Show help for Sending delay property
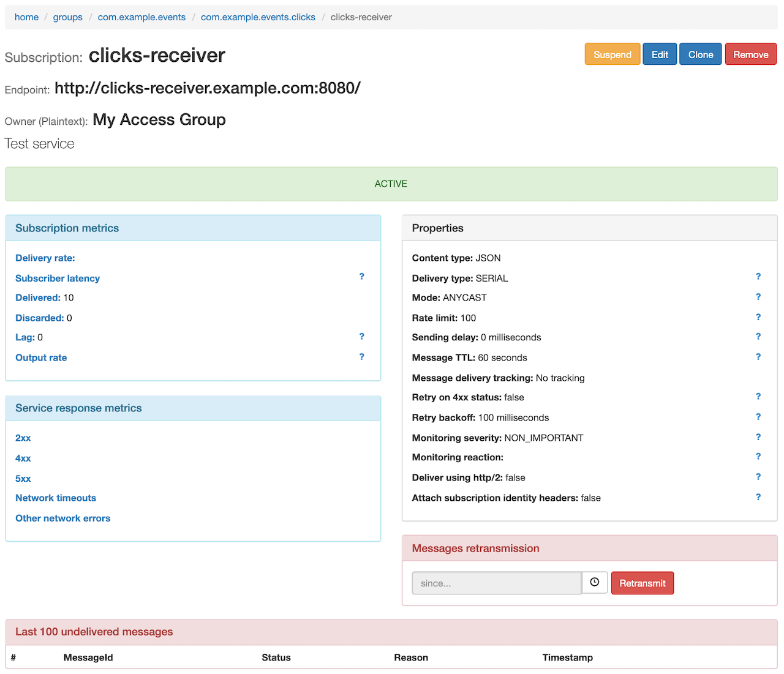The width and height of the screenshot is (784, 674). coord(758,337)
